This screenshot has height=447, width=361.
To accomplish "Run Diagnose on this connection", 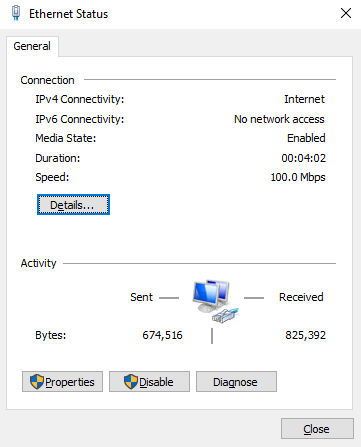I will (x=236, y=382).
